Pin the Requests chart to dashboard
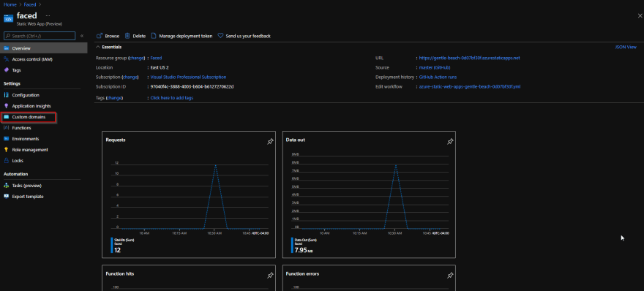The width and height of the screenshot is (644, 291). (x=270, y=141)
